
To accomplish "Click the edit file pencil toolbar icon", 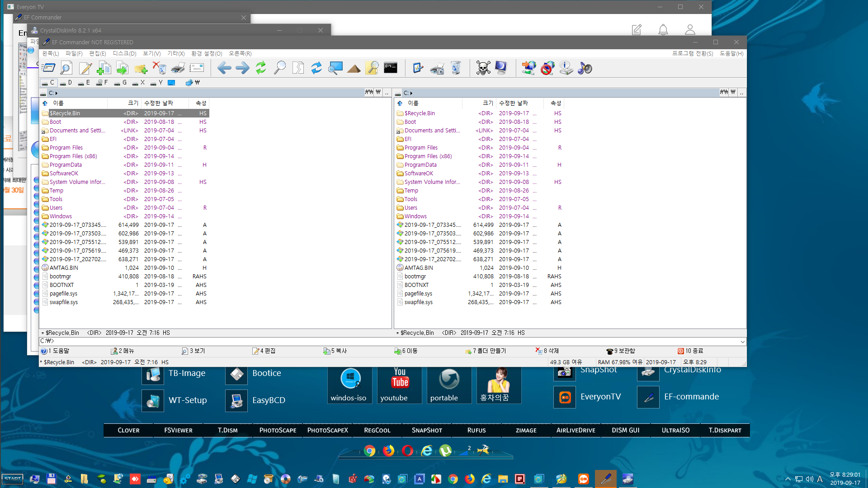I will coord(85,68).
